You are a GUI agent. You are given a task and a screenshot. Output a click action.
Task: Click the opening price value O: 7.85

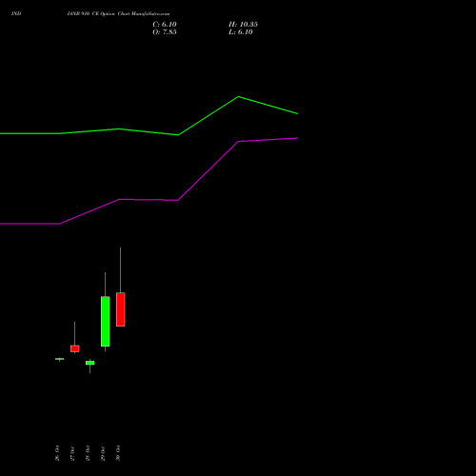pos(165,32)
